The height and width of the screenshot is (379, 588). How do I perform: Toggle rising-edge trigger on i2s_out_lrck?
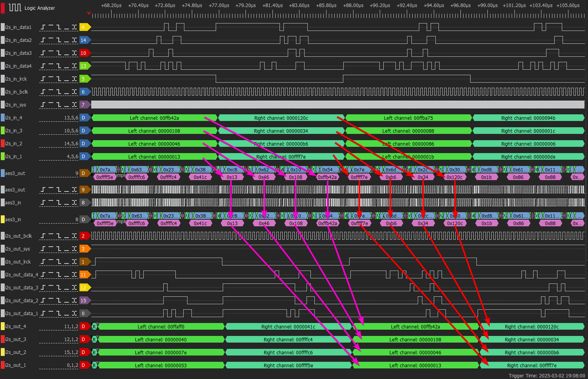(43, 262)
